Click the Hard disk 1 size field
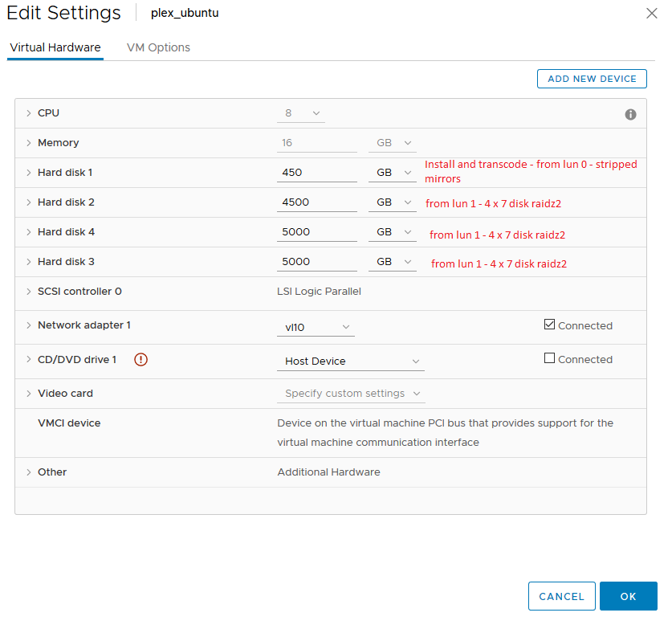Image resolution: width=672 pixels, height=629 pixels. (x=317, y=173)
